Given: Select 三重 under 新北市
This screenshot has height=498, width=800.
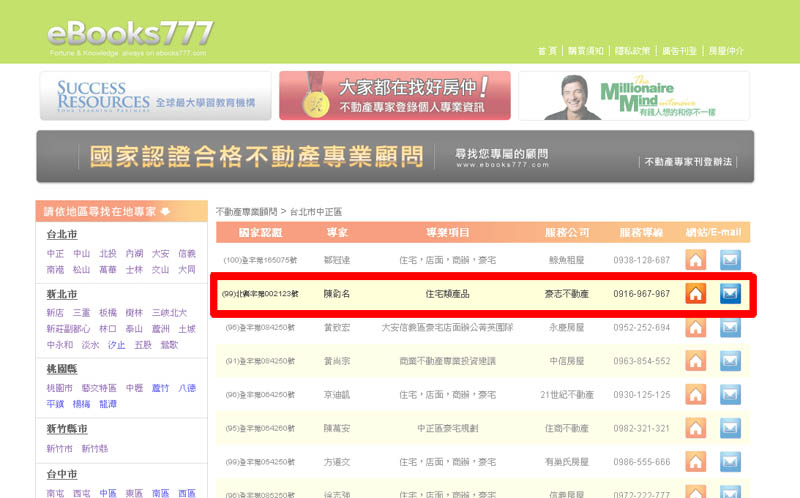Looking at the screenshot, I should [82, 313].
